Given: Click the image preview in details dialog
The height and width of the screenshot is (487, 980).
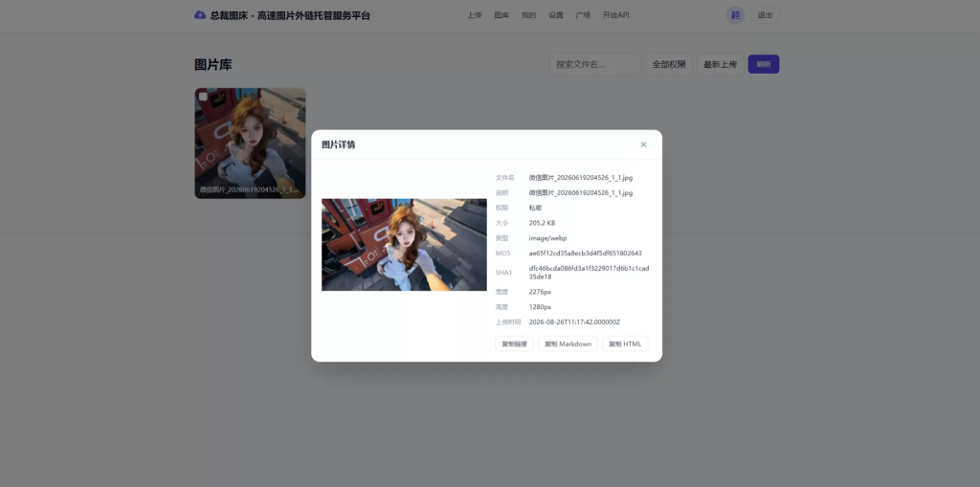Looking at the screenshot, I should click(x=404, y=244).
